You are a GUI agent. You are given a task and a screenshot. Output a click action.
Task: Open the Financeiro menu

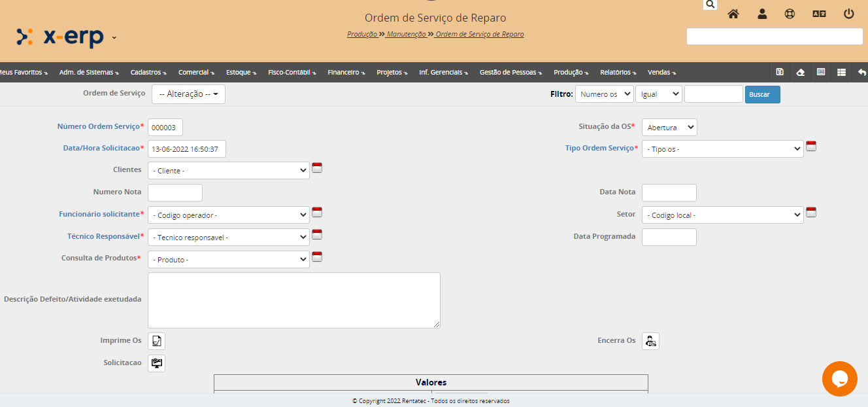[346, 73]
